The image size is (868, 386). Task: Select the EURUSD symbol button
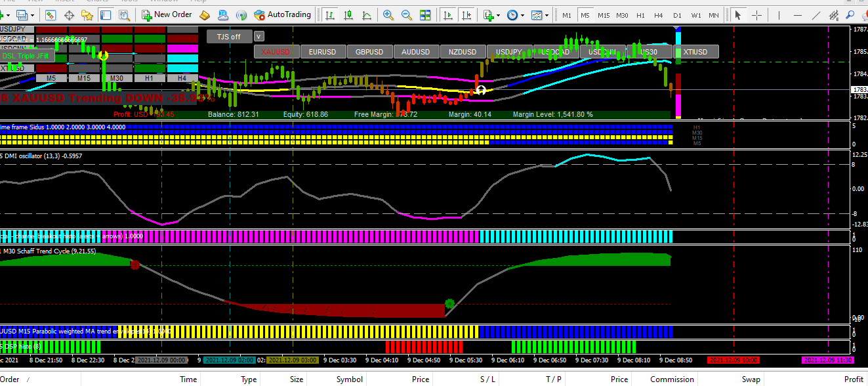coord(323,52)
